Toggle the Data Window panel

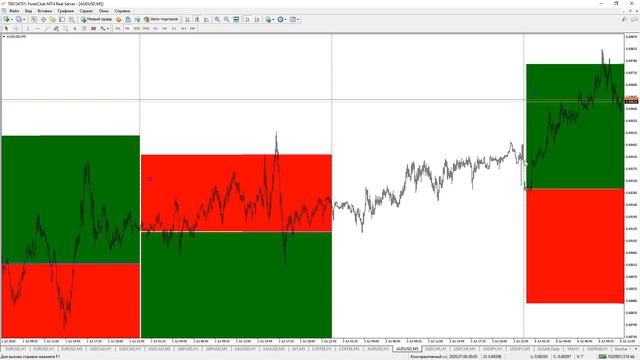point(43,19)
